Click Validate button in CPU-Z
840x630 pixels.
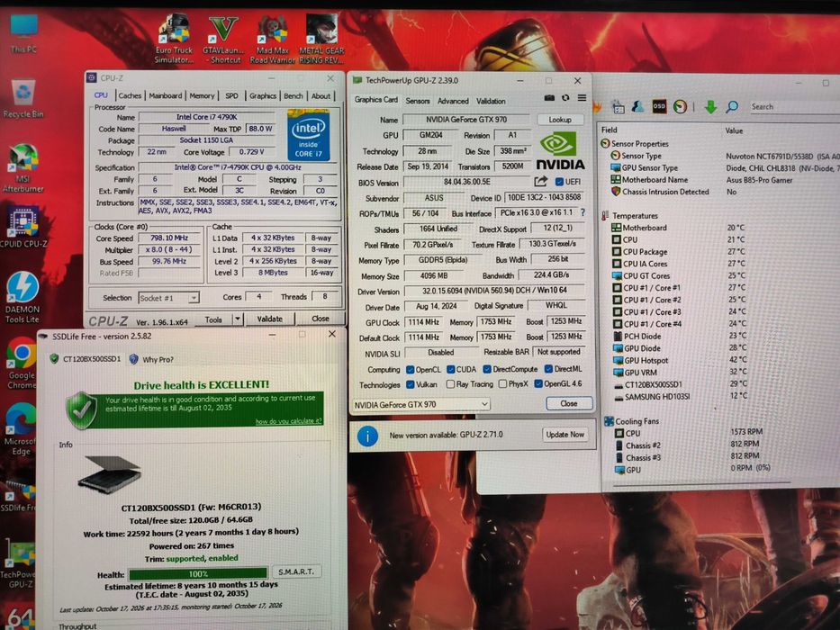pyautogui.click(x=269, y=319)
